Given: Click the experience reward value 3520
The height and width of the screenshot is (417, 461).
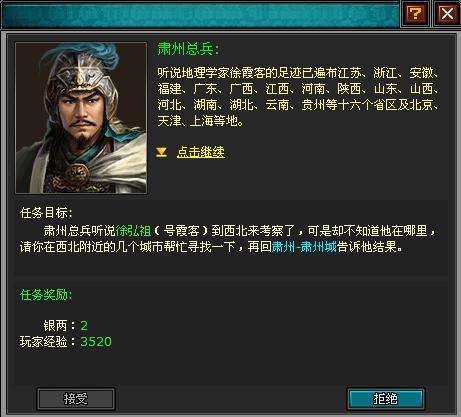Looking at the screenshot, I should (x=96, y=342).
